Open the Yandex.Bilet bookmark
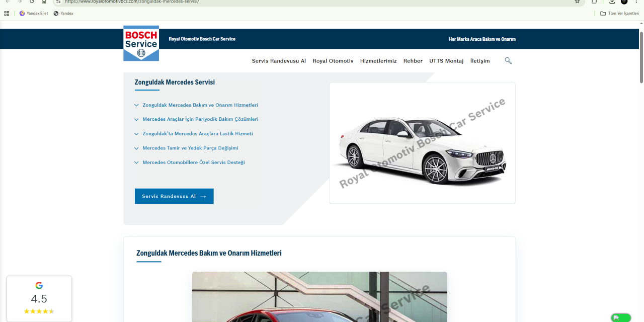Viewport: 644px width, 322px height. [34, 14]
